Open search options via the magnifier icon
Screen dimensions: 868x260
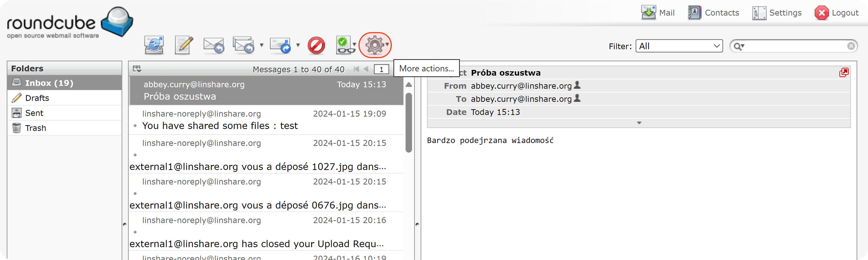click(x=739, y=46)
